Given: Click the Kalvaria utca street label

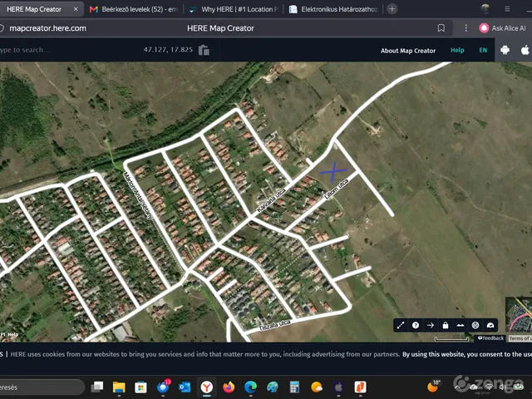Looking at the screenshot, I should [272, 200].
